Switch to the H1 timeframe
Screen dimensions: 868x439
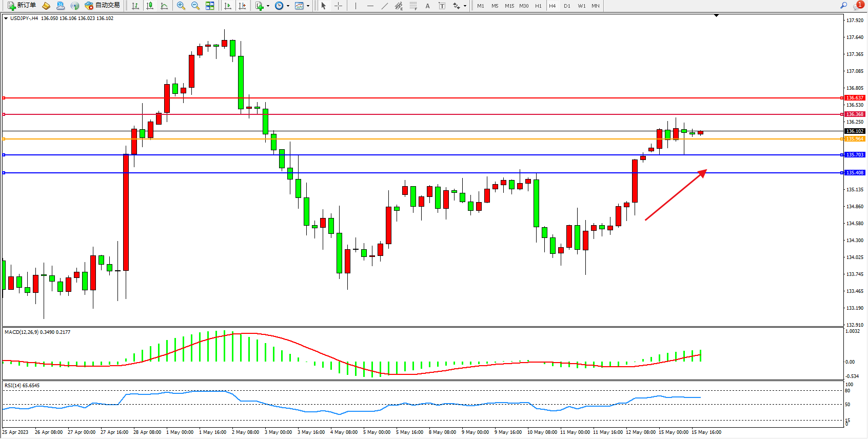[538, 6]
